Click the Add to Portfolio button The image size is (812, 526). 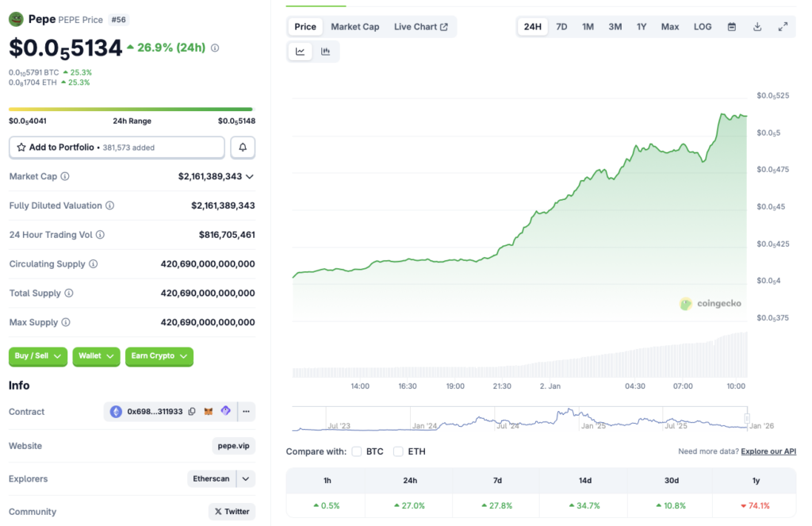(117, 148)
